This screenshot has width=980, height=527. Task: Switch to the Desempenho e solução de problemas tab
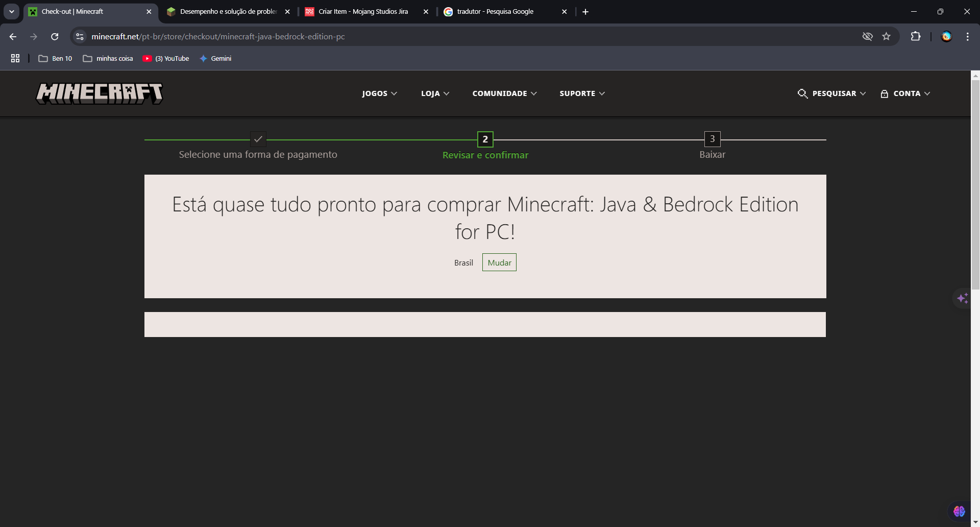point(229,12)
